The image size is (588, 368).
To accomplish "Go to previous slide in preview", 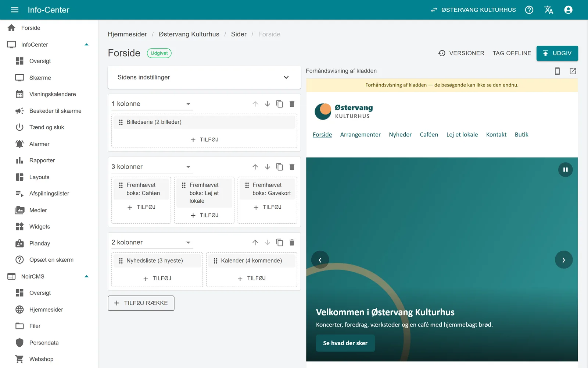I will [320, 260].
